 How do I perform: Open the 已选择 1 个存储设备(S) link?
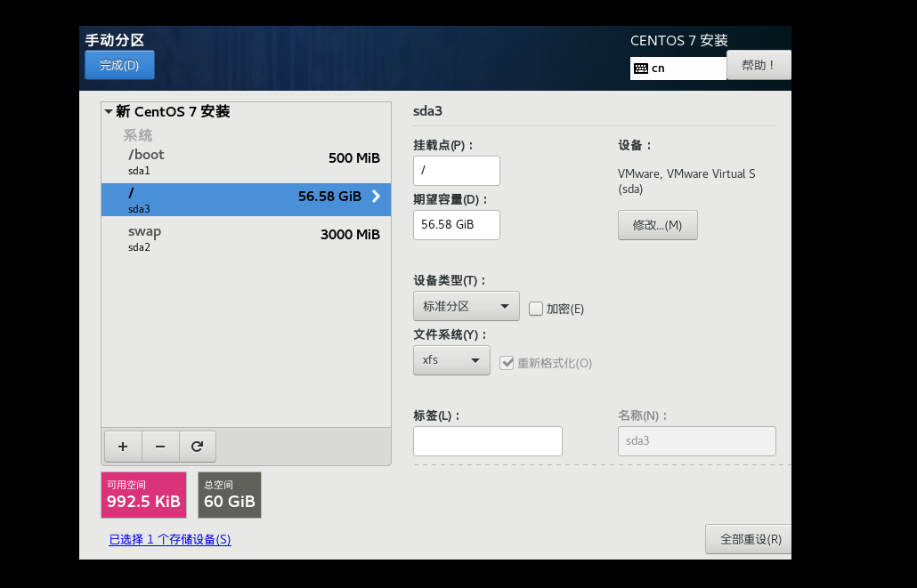click(170, 539)
